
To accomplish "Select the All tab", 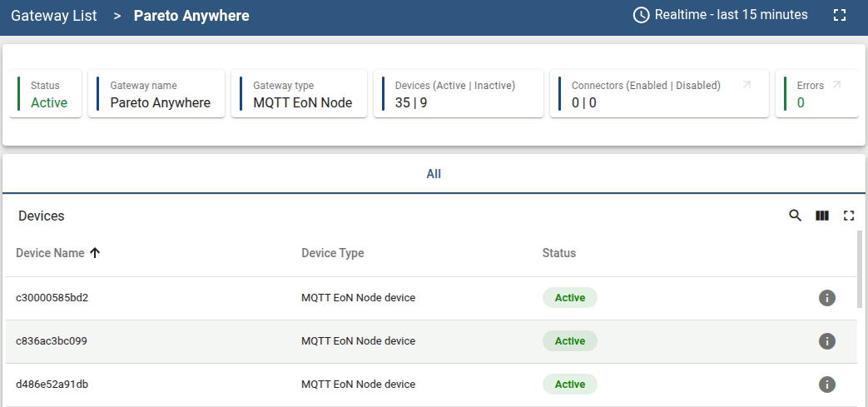I will tap(434, 174).
